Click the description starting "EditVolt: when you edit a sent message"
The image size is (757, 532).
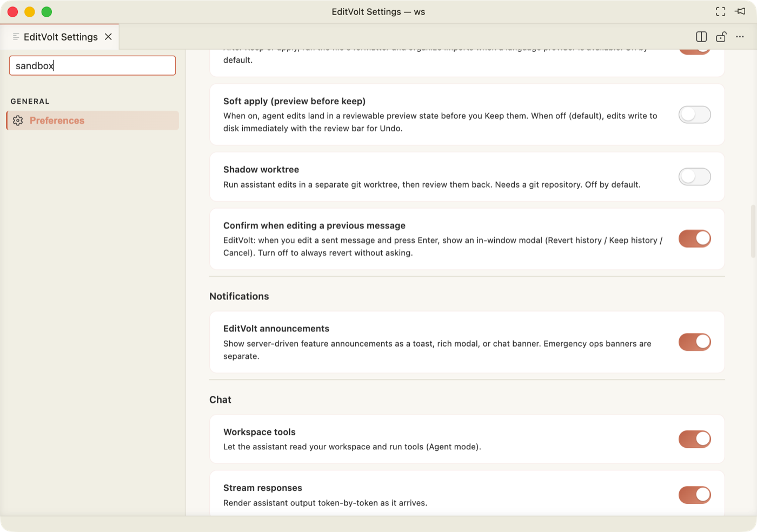(443, 247)
